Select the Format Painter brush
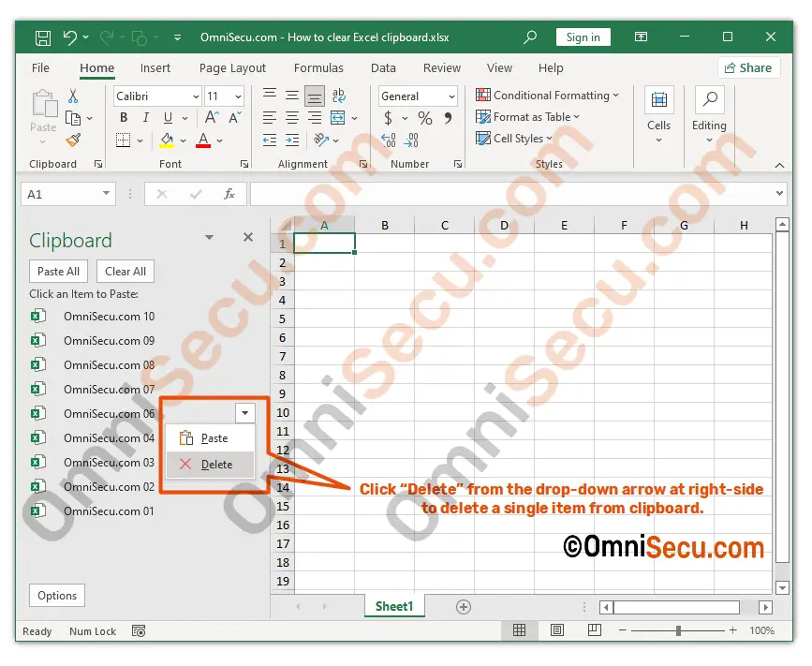The width and height of the screenshot is (812, 666). click(73, 140)
